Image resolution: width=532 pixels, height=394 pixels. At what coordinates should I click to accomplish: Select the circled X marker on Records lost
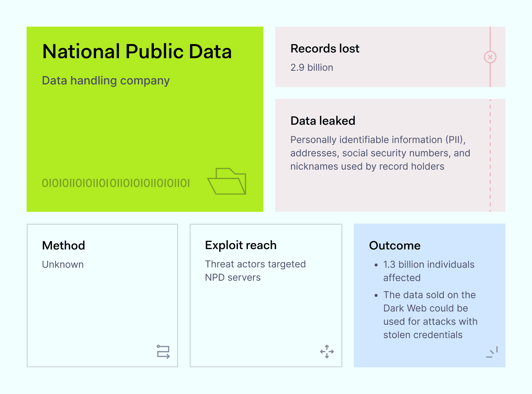click(x=490, y=57)
